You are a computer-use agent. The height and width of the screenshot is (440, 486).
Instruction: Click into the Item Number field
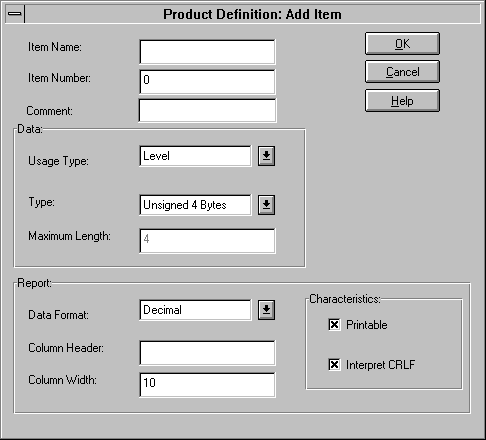tap(207, 82)
